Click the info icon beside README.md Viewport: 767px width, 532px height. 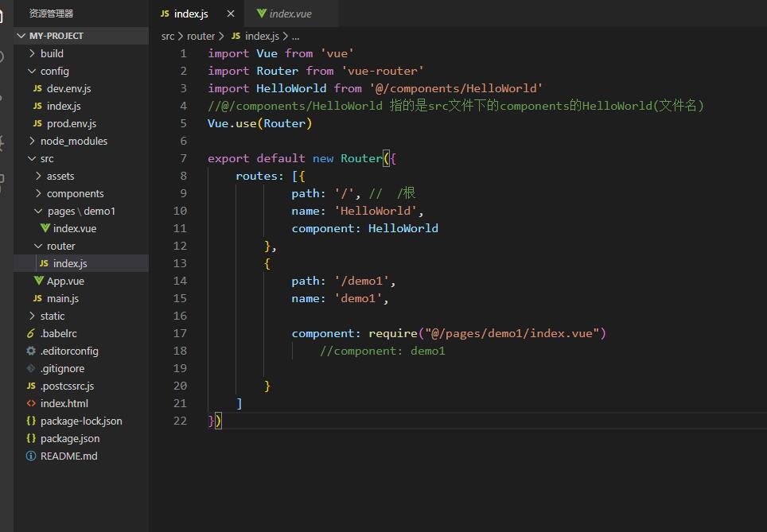tap(31, 456)
